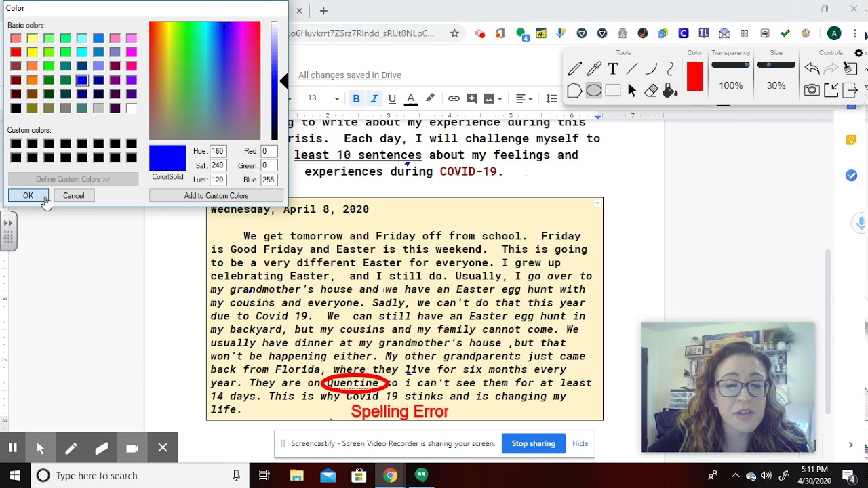
Task: Select Screencastify eraser tool
Action: coord(102,447)
